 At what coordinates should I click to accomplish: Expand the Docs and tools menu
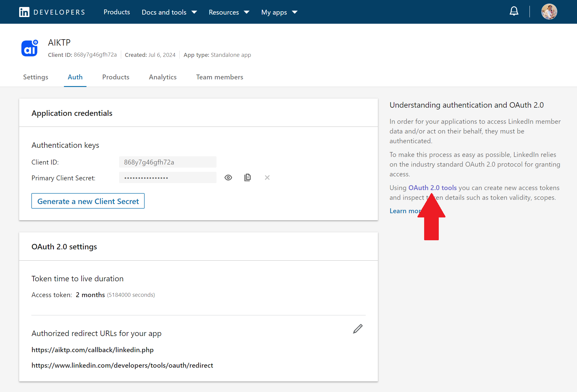169,12
